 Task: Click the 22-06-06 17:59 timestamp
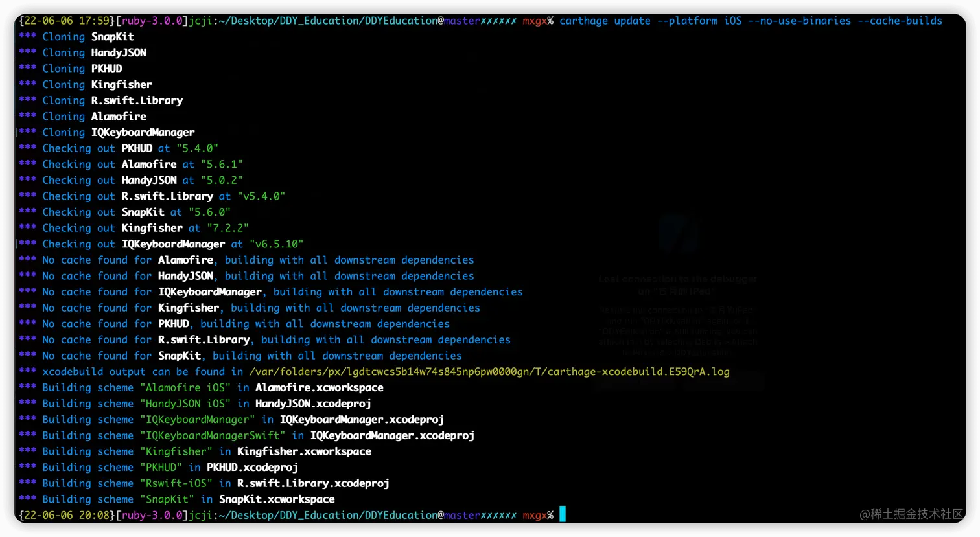pyautogui.click(x=67, y=21)
